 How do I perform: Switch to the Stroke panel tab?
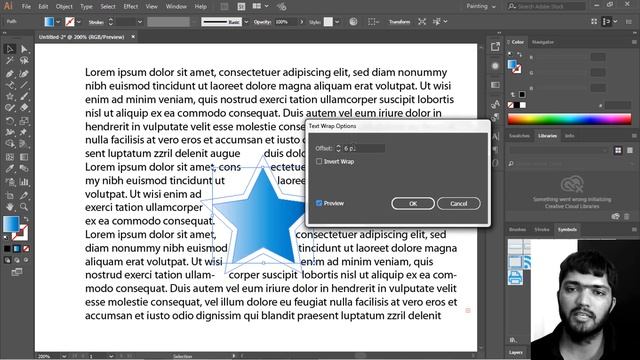pyautogui.click(x=542, y=230)
